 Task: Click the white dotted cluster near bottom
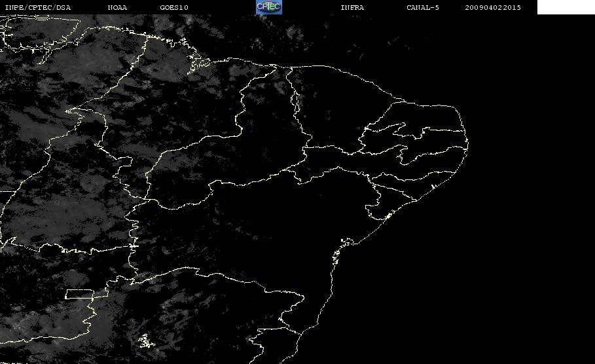click(x=146, y=341)
